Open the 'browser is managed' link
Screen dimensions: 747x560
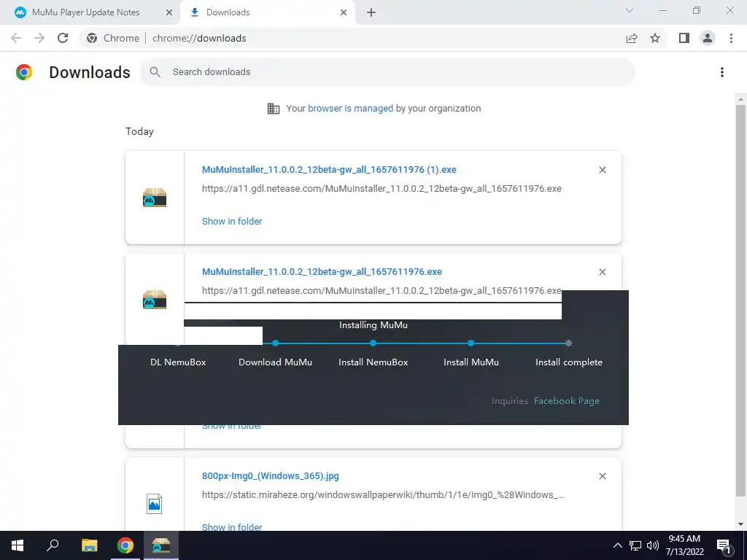pyautogui.click(x=350, y=109)
